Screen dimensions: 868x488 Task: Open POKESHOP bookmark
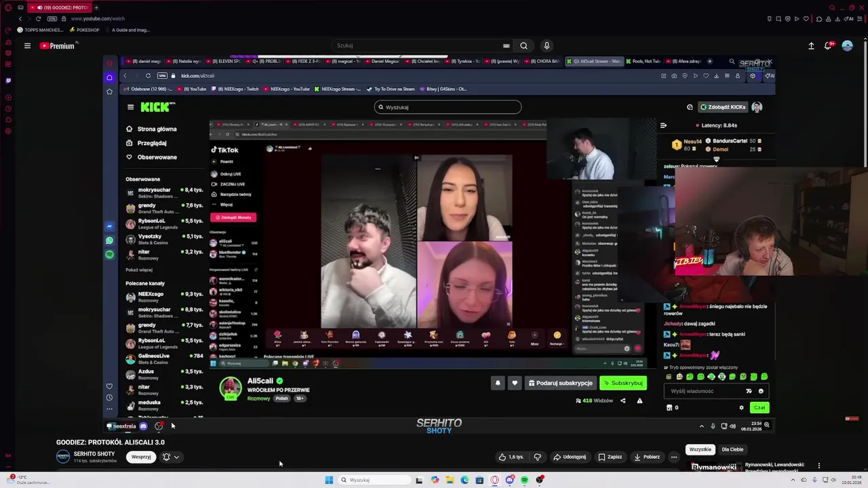pos(85,30)
